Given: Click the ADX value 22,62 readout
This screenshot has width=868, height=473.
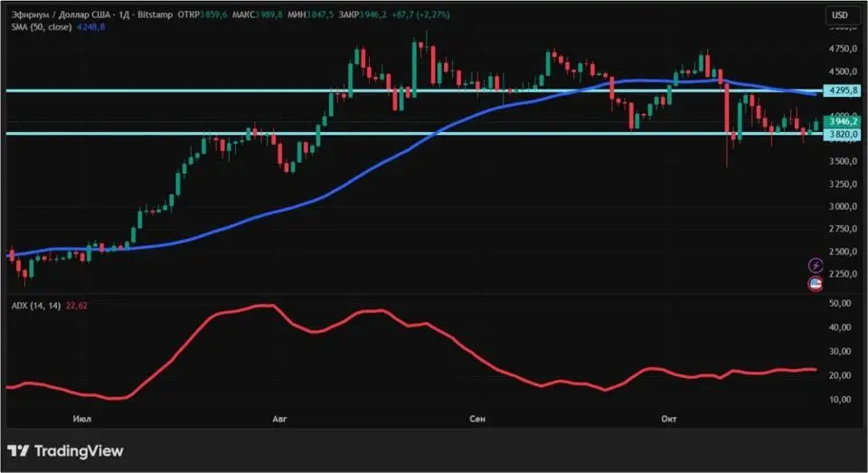Looking at the screenshot, I should pyautogui.click(x=76, y=306).
